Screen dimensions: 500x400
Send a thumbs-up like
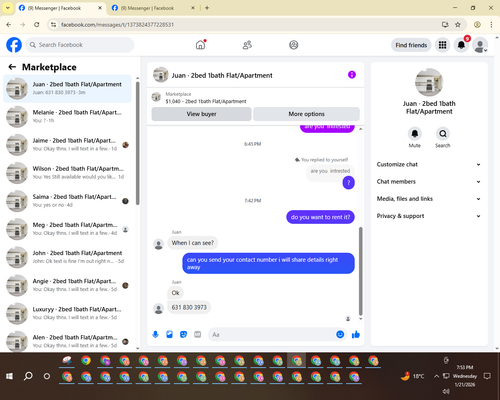(x=356, y=334)
